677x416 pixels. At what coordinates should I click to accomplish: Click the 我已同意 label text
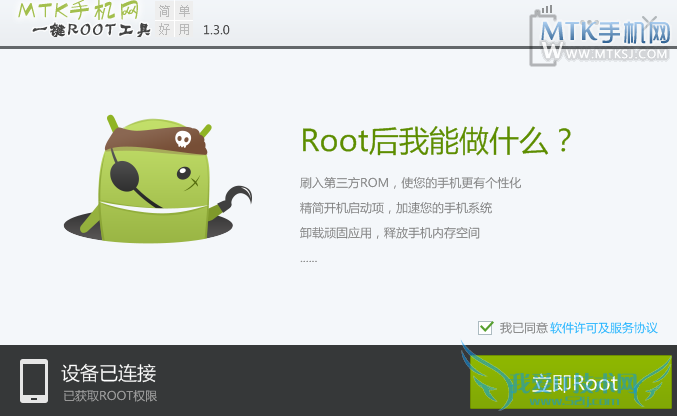(523, 328)
